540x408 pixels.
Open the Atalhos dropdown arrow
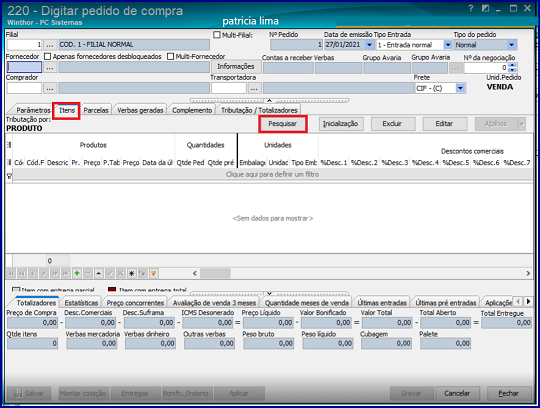(x=522, y=124)
